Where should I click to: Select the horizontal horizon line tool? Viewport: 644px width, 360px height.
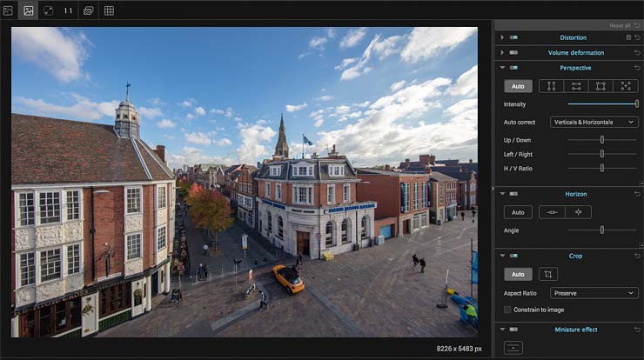[x=552, y=212]
